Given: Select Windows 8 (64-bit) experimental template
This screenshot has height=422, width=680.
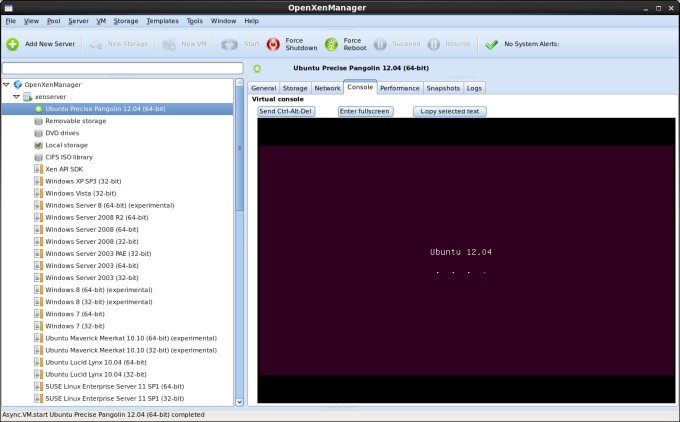Looking at the screenshot, I should tap(99, 290).
